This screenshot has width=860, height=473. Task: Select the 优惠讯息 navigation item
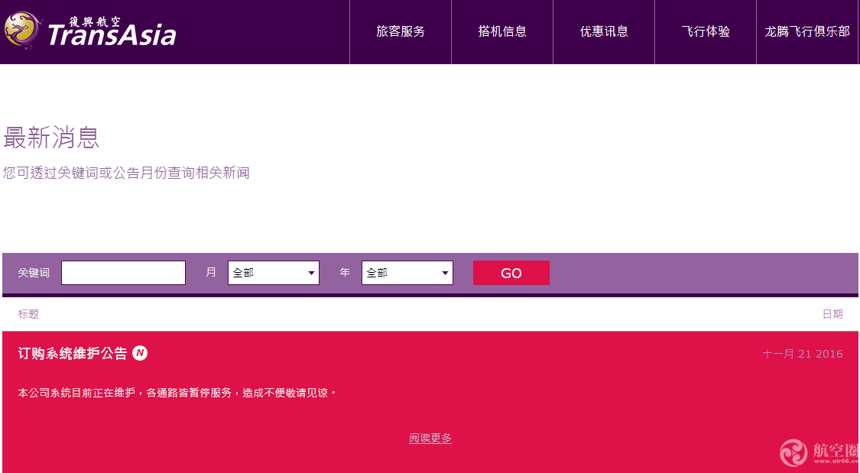(604, 32)
